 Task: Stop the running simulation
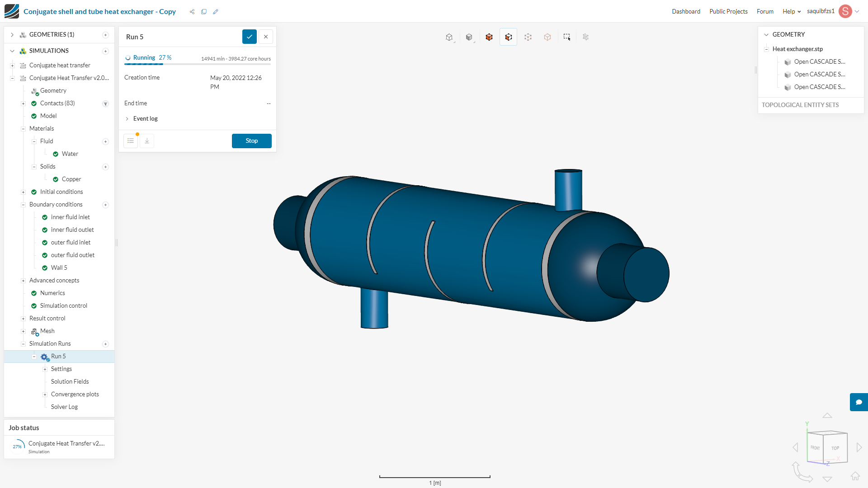251,141
